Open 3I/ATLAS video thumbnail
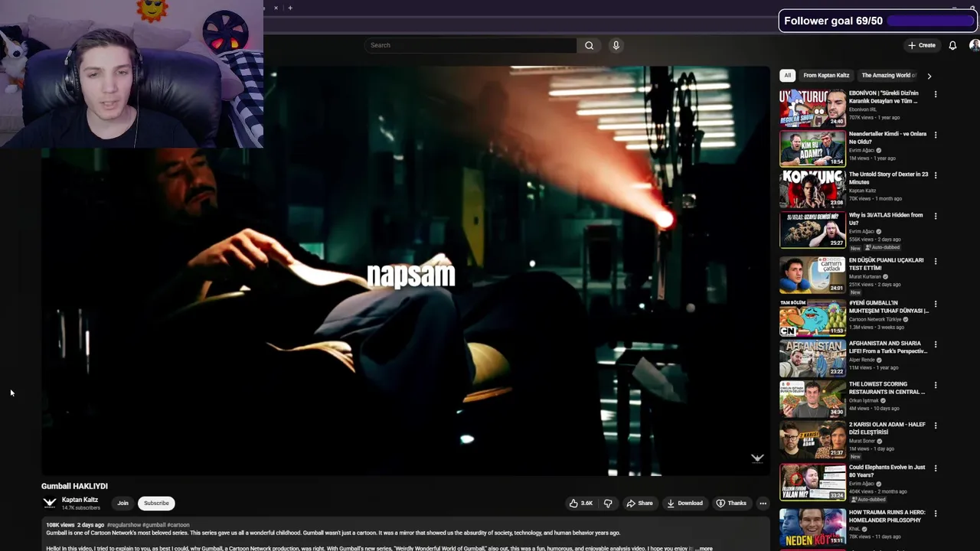Image resolution: width=980 pixels, height=551 pixels. 812,230
